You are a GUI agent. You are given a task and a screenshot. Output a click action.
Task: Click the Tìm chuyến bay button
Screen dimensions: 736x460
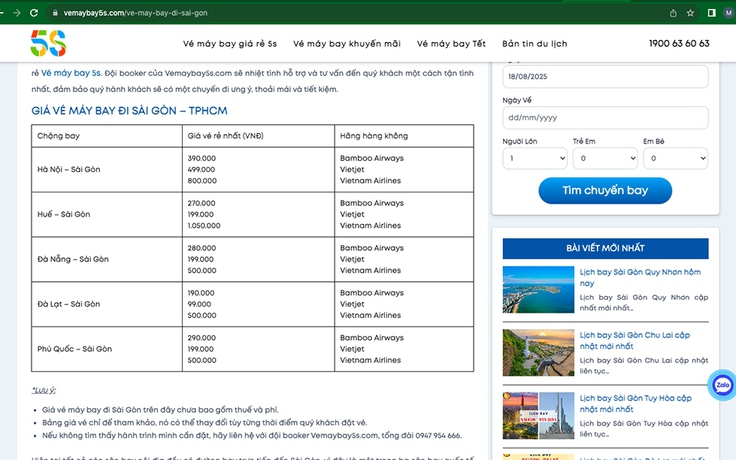pos(605,190)
